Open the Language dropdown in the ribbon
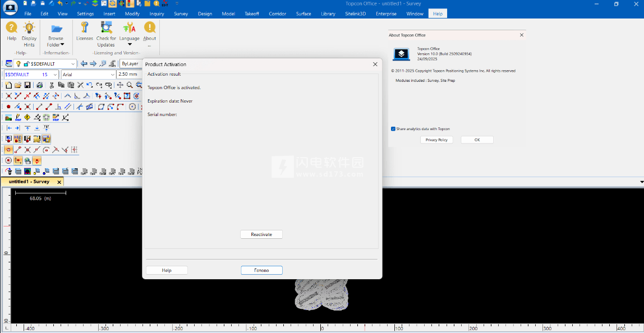The height and width of the screenshot is (333, 644). pos(130,44)
